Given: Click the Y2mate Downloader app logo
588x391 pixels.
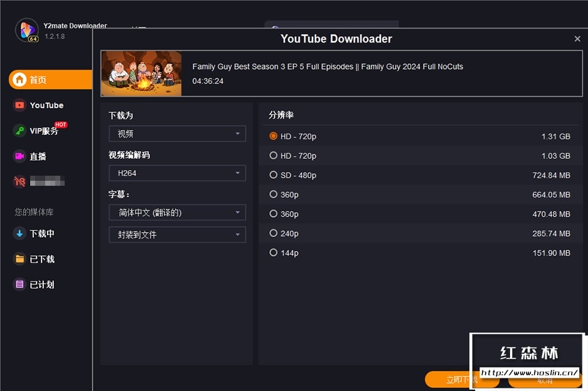Looking at the screenshot, I should click(27, 30).
